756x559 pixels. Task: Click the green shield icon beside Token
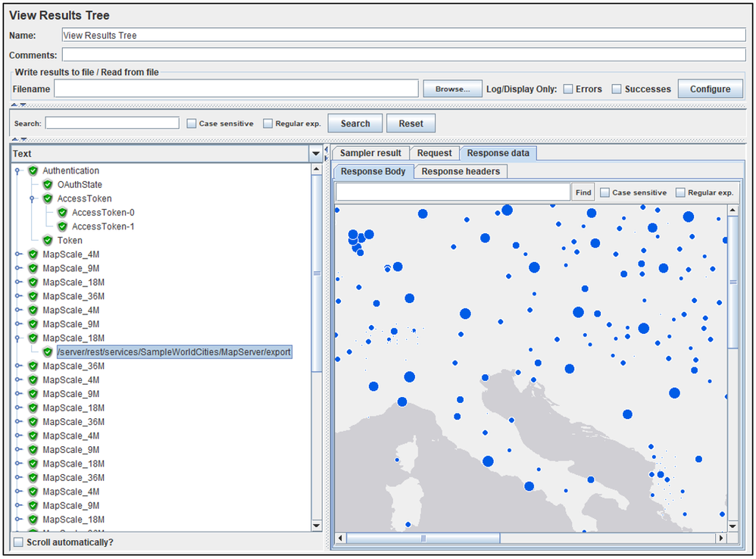[48, 241]
